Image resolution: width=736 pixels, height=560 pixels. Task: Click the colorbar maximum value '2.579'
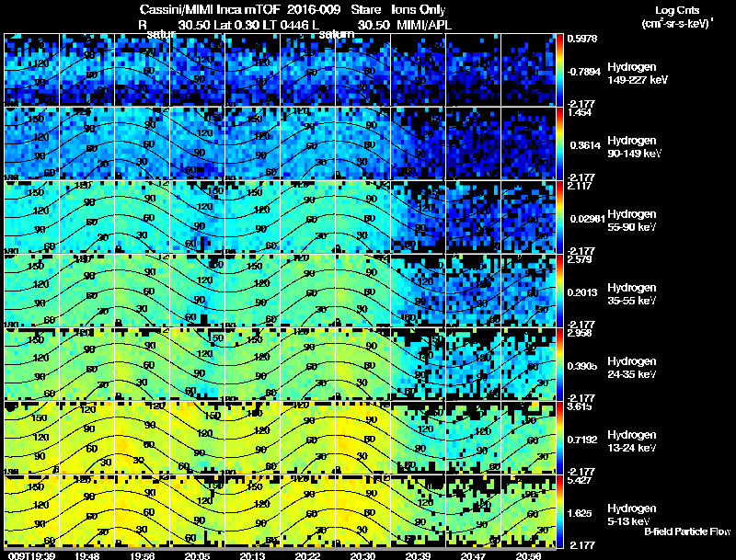coord(580,259)
